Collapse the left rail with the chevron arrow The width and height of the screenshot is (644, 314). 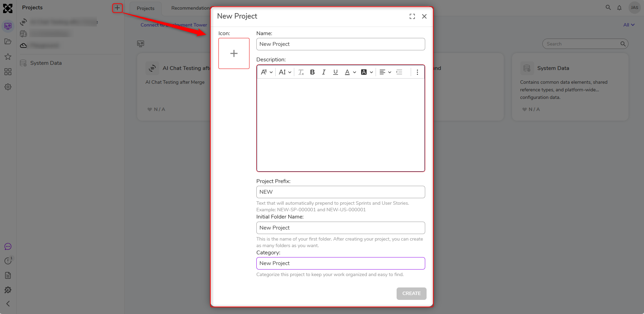[8, 304]
